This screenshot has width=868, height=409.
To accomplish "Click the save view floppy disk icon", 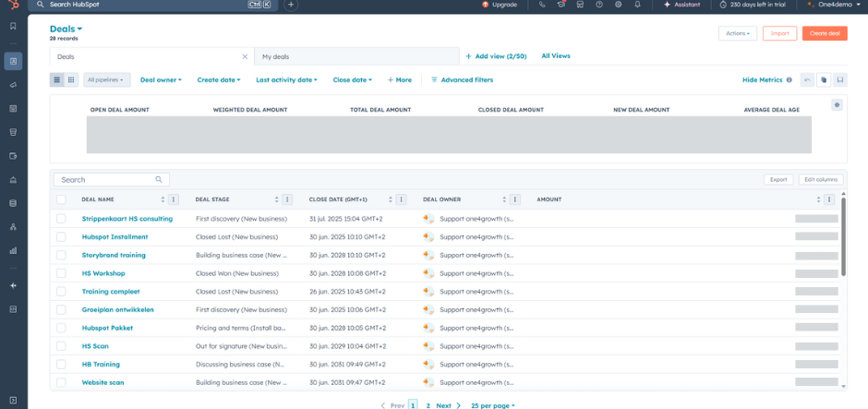I will coord(840,80).
